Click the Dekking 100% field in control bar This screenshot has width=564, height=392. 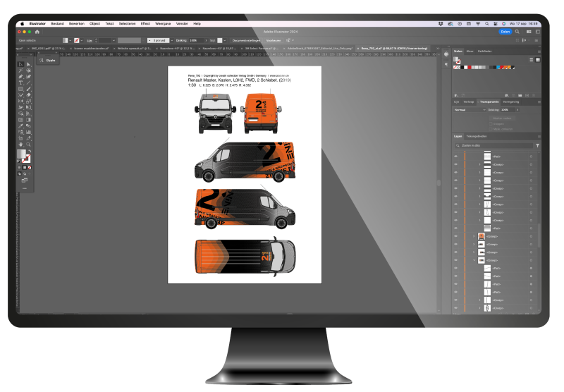click(x=197, y=41)
